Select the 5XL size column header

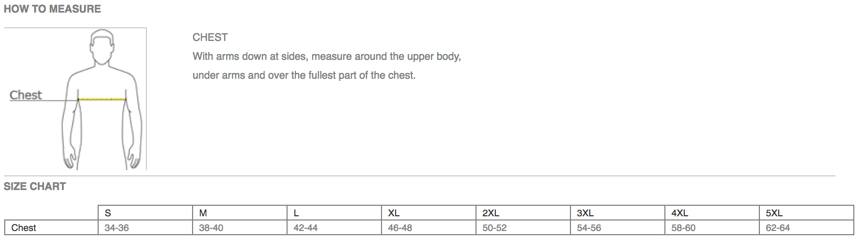click(807, 213)
